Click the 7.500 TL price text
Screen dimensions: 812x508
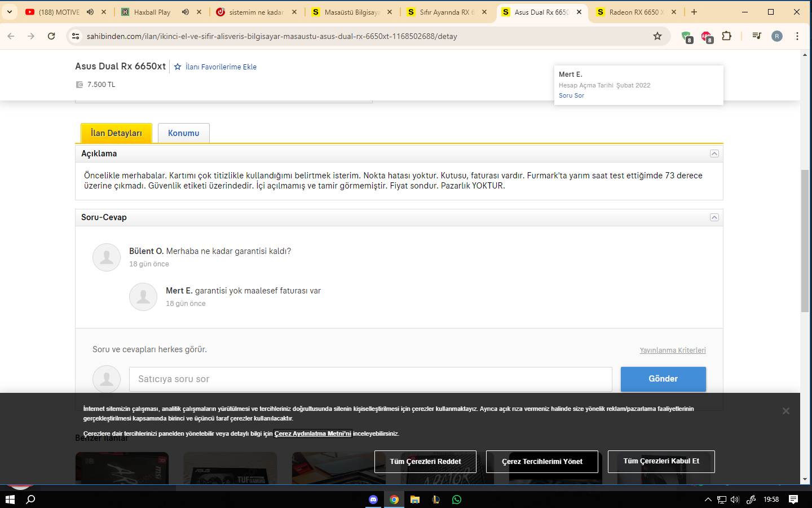101,85
